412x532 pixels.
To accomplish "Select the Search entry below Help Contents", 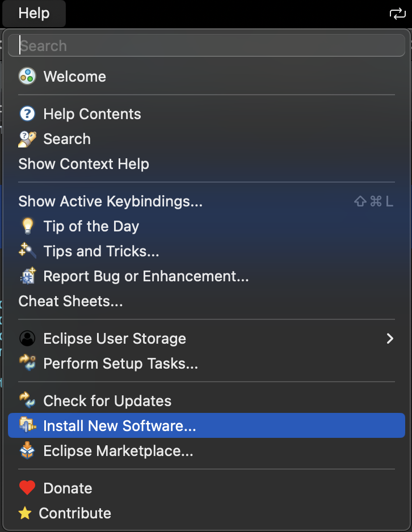I will [x=207, y=139].
